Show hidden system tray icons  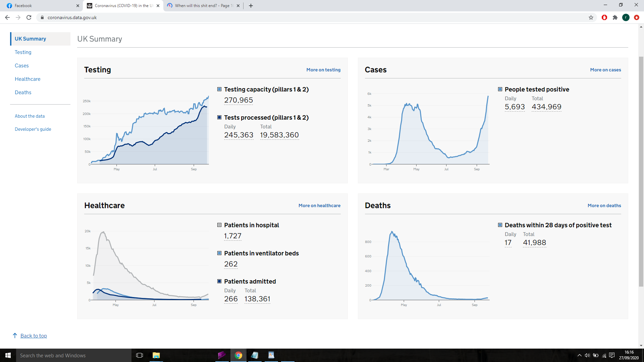tap(579, 355)
